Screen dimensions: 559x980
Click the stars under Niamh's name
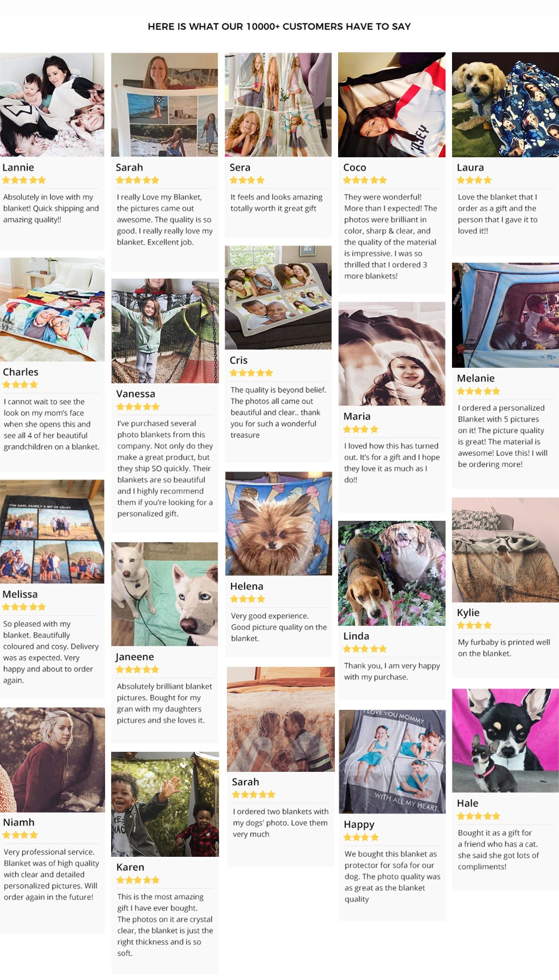tap(20, 835)
